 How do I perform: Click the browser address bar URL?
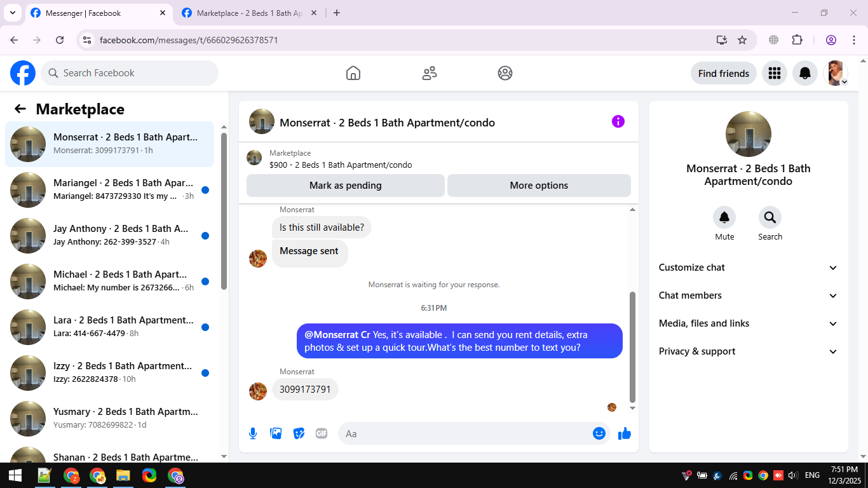189,40
